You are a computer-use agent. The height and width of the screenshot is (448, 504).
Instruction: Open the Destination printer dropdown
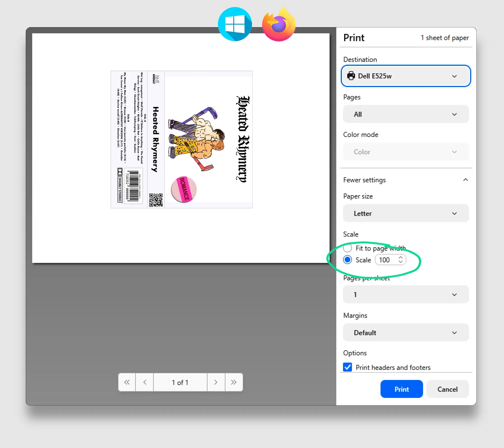[405, 76]
